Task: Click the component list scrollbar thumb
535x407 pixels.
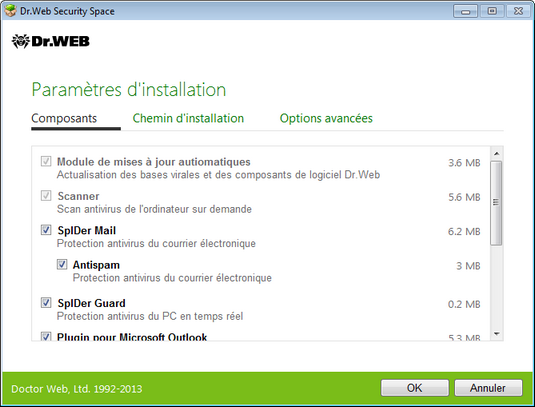Action: click(496, 203)
